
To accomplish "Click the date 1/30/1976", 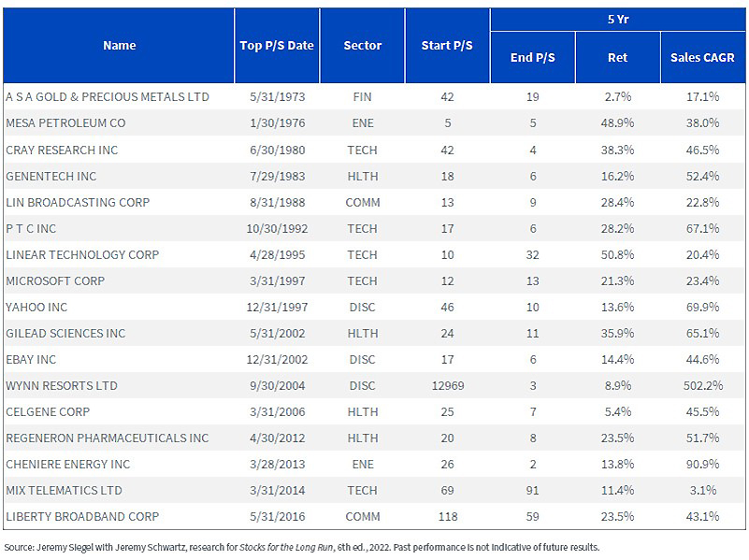I will tap(277, 123).
